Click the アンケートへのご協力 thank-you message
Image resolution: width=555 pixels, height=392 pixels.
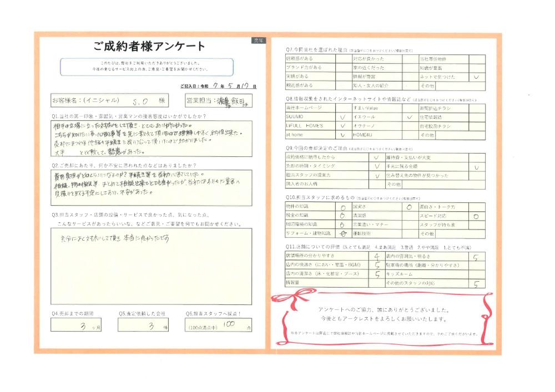[384, 314]
